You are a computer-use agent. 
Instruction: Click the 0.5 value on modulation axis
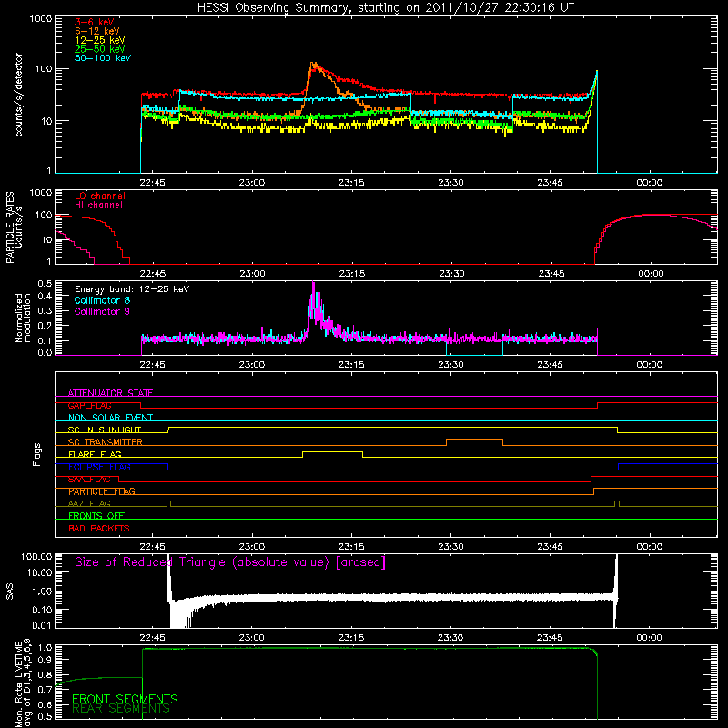45,283
